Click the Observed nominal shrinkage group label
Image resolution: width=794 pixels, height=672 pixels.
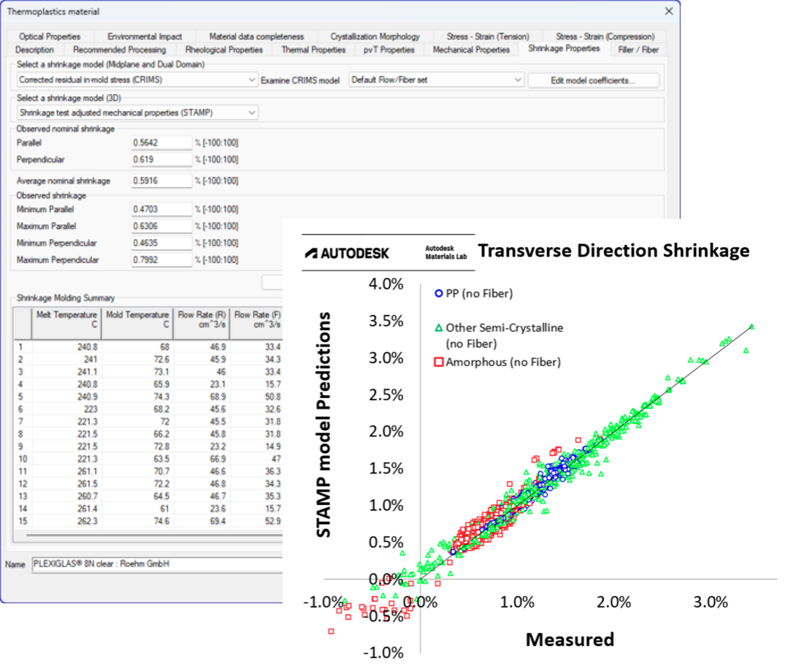click(65, 129)
